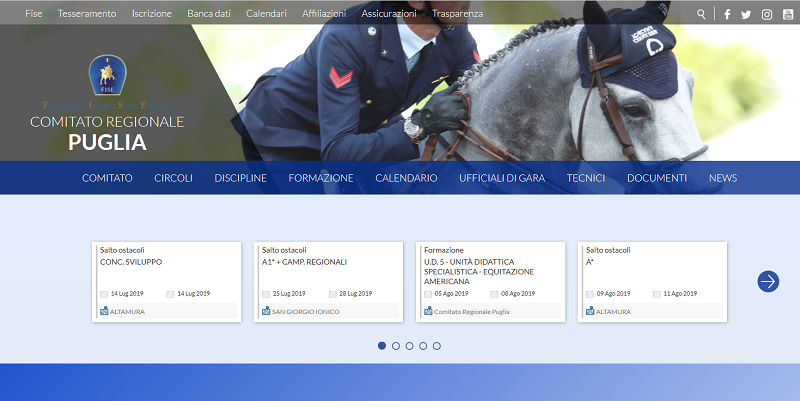Viewport: 800px width, 401px height.
Task: Click the 25 Lug 2019 date
Action: [x=289, y=294]
